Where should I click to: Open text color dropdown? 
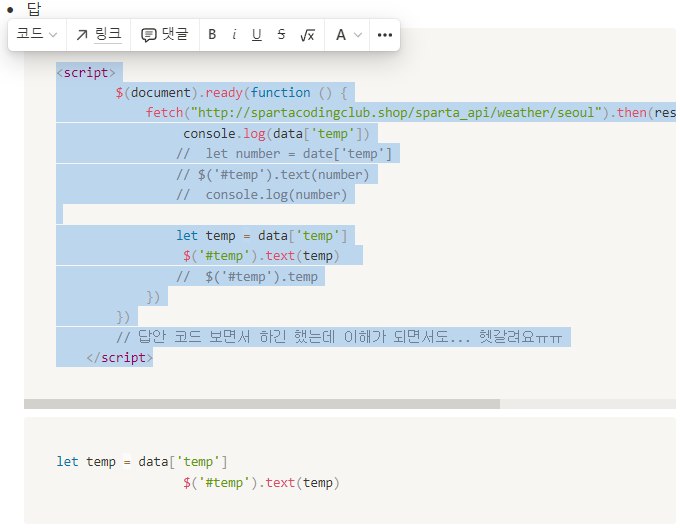pyautogui.click(x=348, y=35)
